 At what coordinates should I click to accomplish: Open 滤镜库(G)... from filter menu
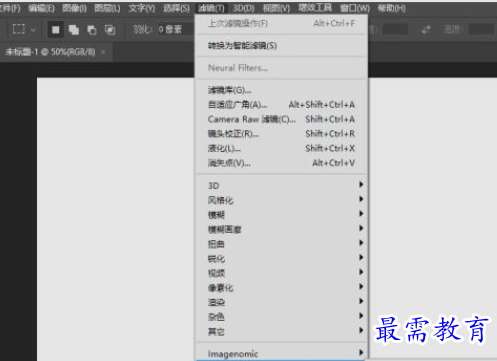pyautogui.click(x=281, y=90)
